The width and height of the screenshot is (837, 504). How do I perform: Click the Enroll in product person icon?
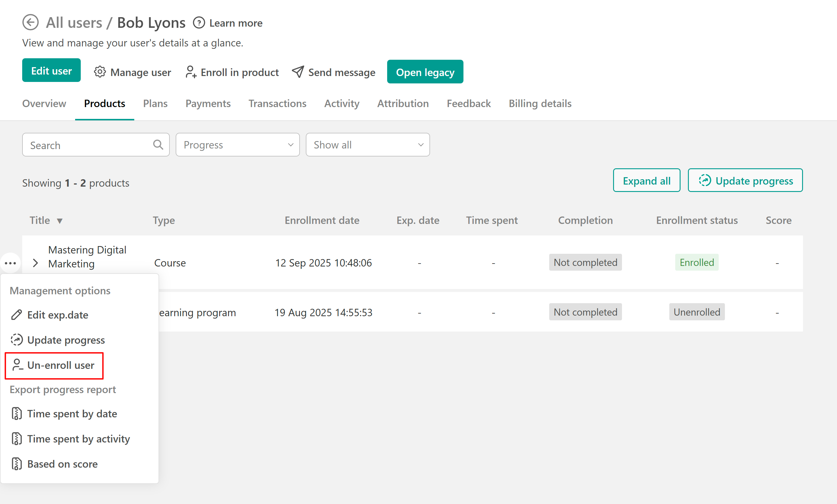click(191, 72)
